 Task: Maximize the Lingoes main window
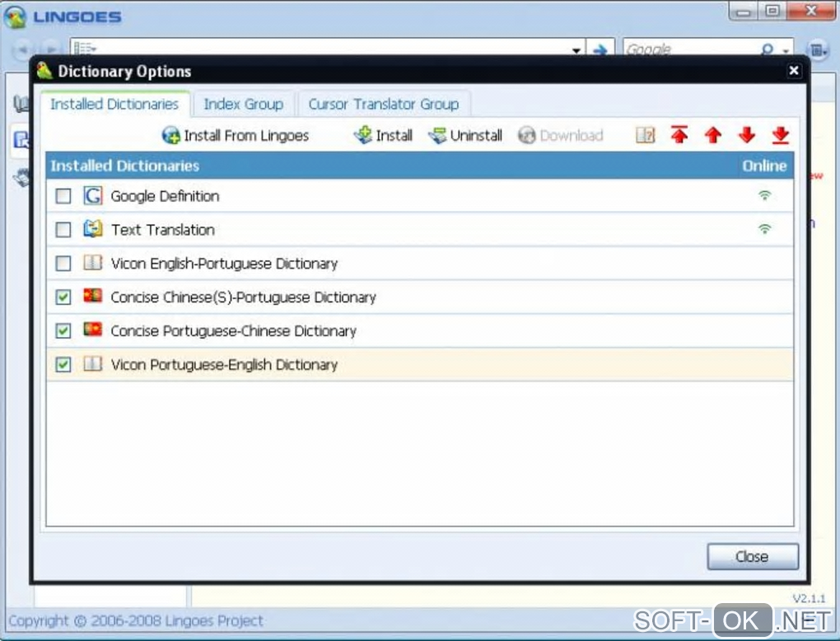772,12
